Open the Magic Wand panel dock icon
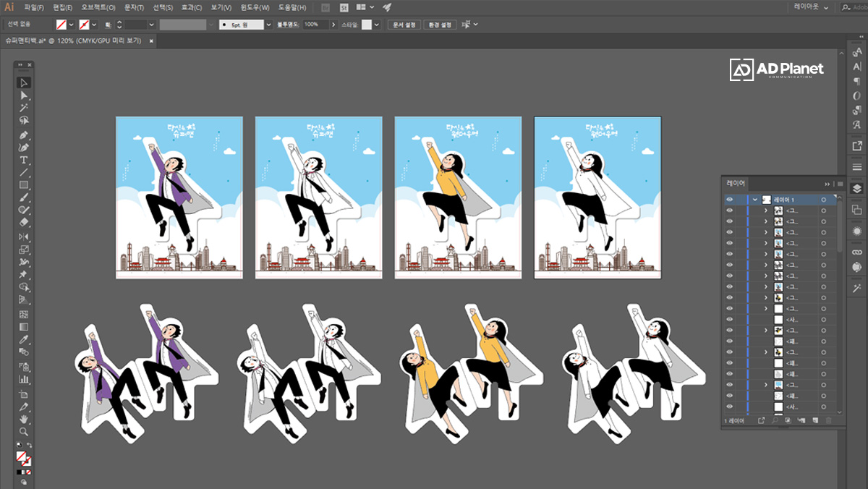The image size is (868, 489). pyautogui.click(x=857, y=288)
